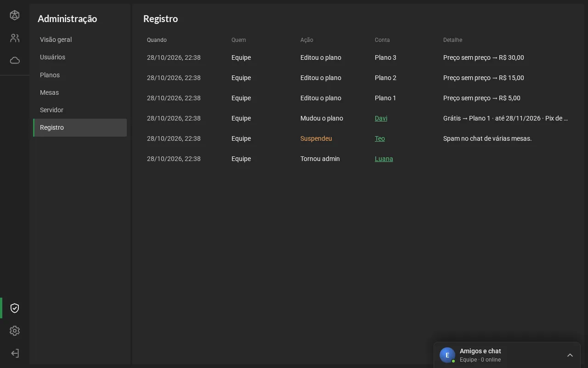Open the cloud storage icon

click(x=15, y=60)
